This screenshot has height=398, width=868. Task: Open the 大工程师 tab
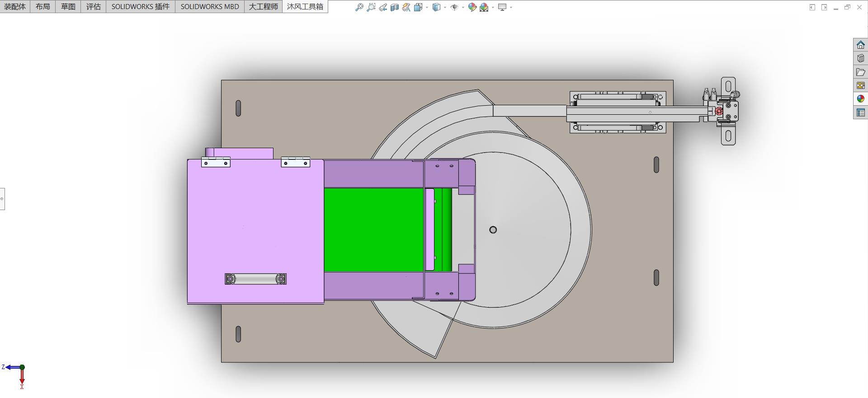click(264, 6)
